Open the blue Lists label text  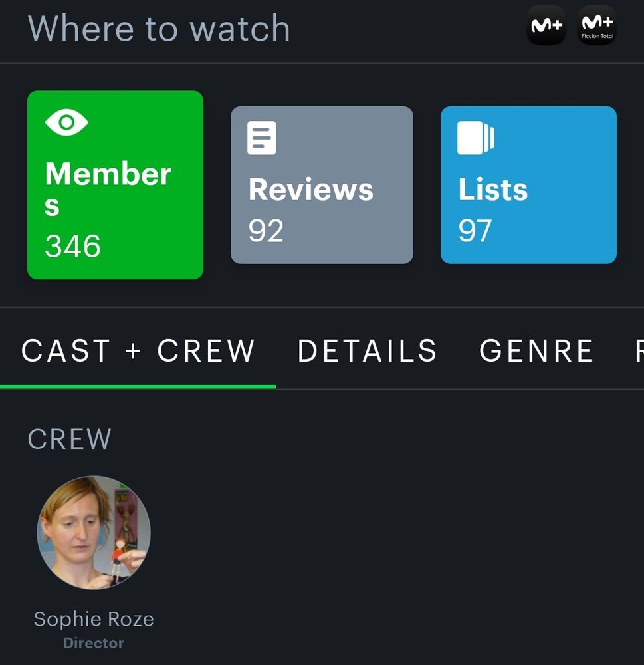click(493, 190)
